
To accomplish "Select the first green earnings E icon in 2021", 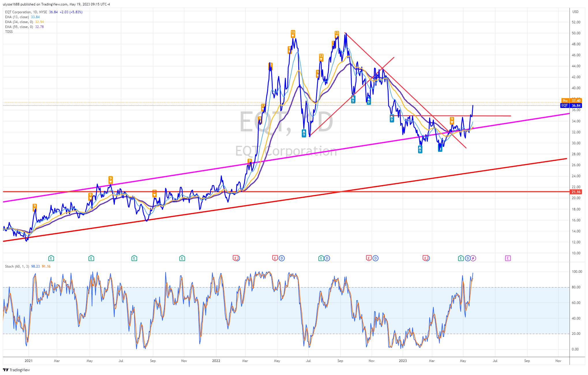I will [x=51, y=258].
